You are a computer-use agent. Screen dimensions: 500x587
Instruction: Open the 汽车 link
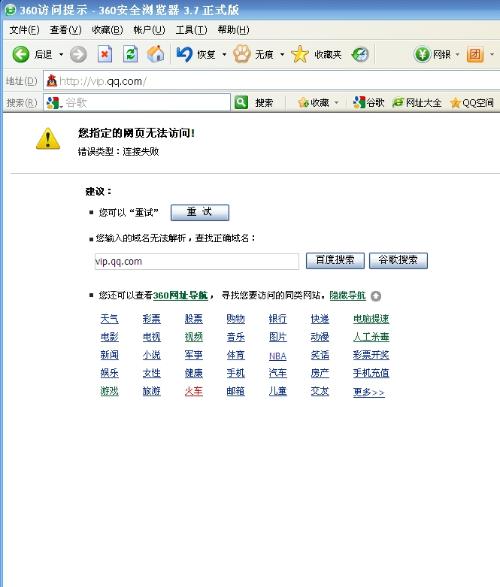coord(278,373)
